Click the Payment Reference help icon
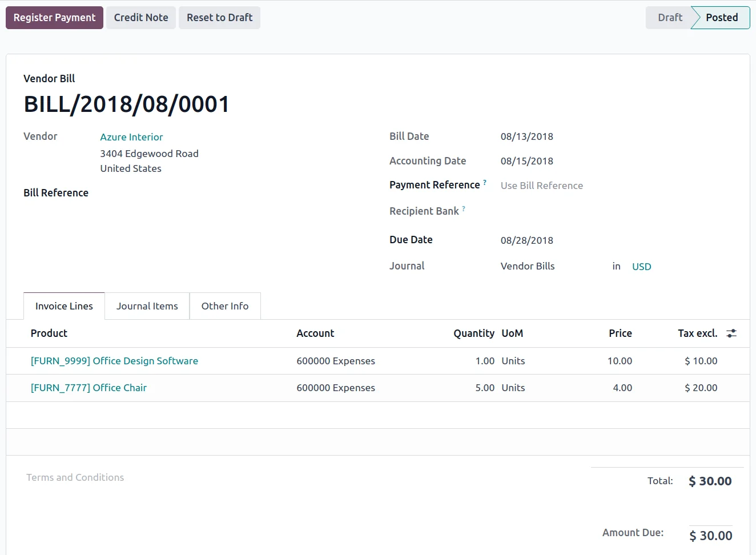 click(x=485, y=182)
